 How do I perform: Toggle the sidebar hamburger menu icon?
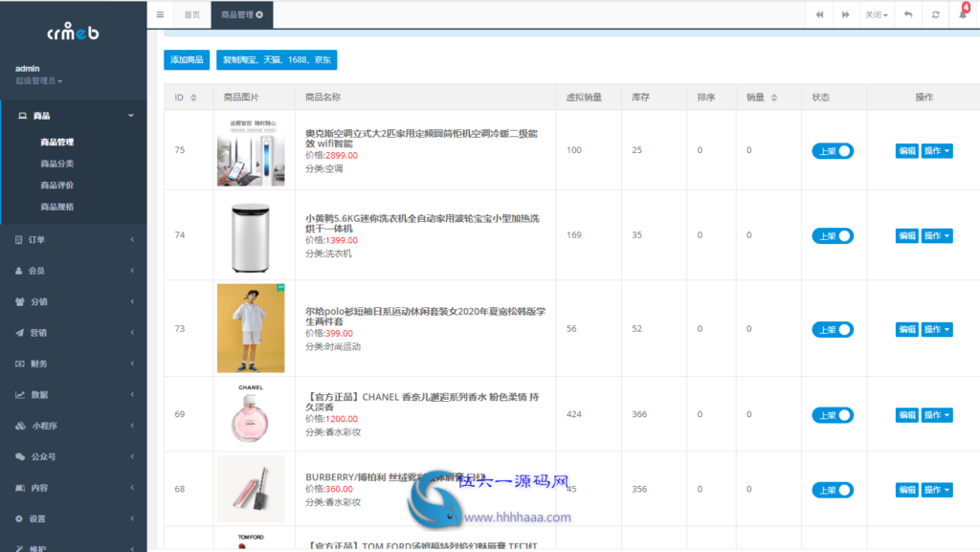tap(160, 14)
